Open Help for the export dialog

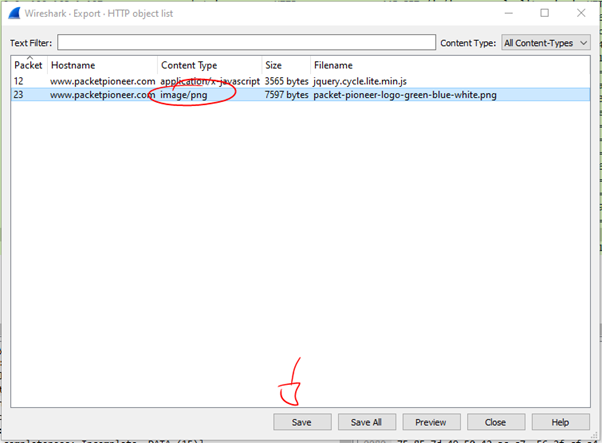point(559,422)
